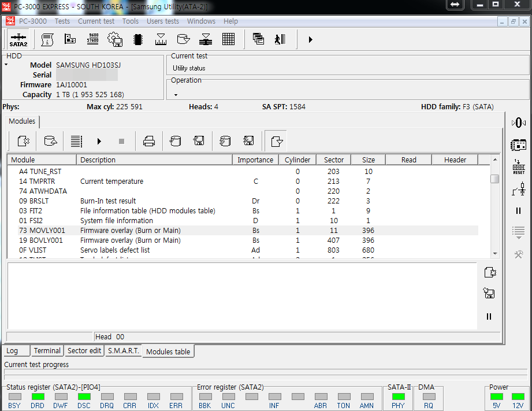The height and width of the screenshot is (411, 532).
Task: Expand the Operation dropdown arrow
Action: (x=176, y=95)
